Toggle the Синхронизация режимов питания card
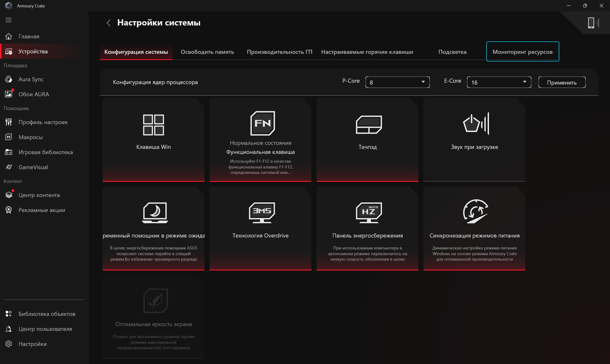610x364 pixels. tap(474, 229)
